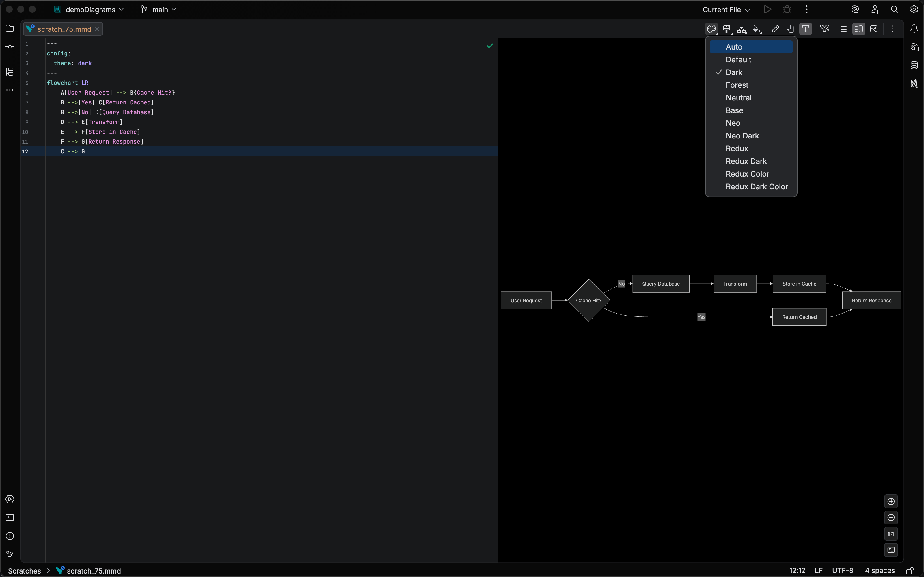
Task: Switch to source-only text view
Action: [x=843, y=29]
